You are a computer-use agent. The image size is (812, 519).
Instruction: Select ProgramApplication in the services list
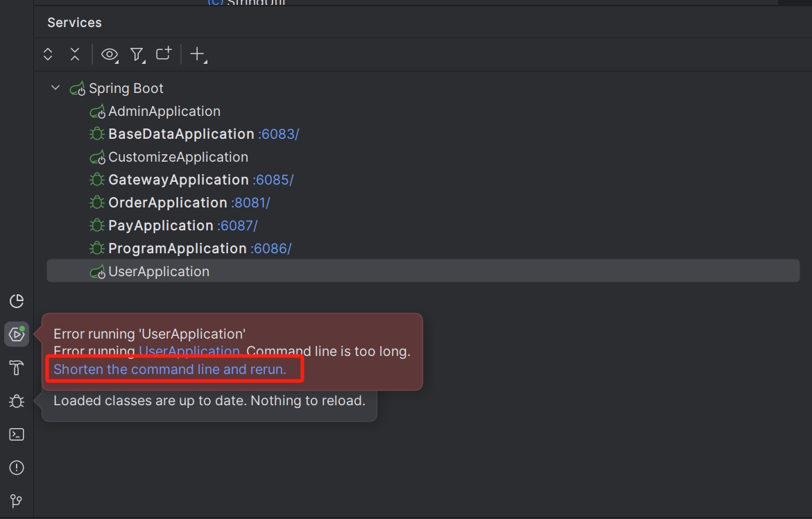[x=177, y=248]
